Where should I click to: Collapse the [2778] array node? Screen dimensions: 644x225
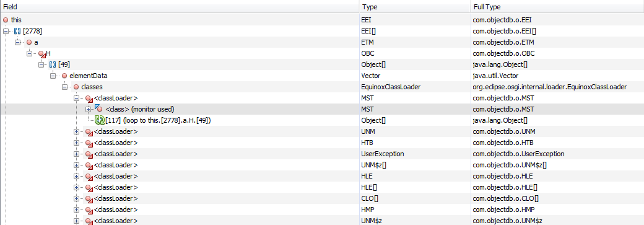click(6, 31)
